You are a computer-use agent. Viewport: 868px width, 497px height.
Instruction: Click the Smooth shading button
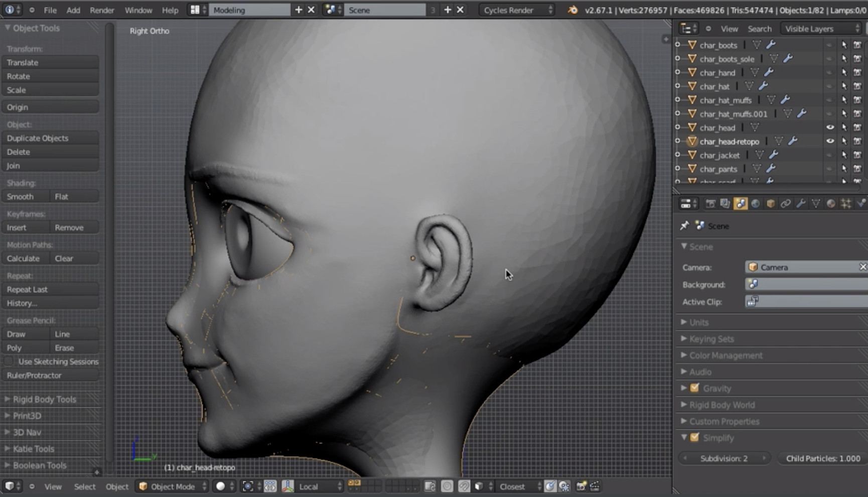pos(25,197)
